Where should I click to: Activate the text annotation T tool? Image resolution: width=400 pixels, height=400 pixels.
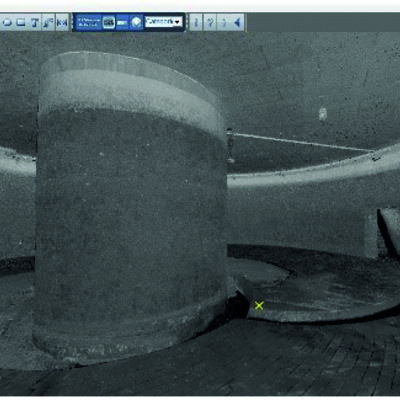tap(35, 22)
